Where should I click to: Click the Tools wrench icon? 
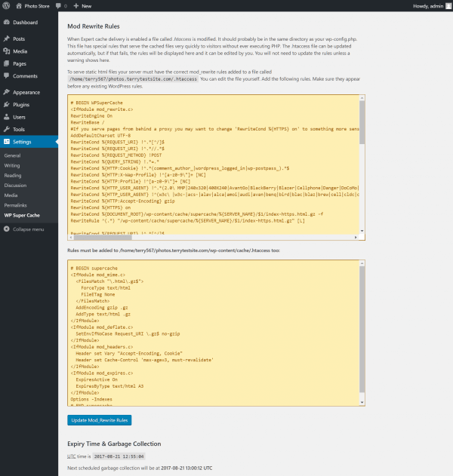click(7, 129)
